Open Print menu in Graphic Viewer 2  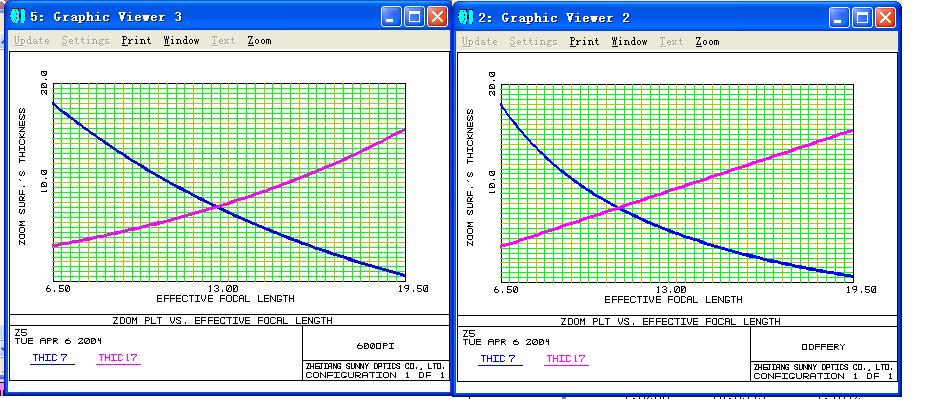pyautogui.click(x=584, y=41)
